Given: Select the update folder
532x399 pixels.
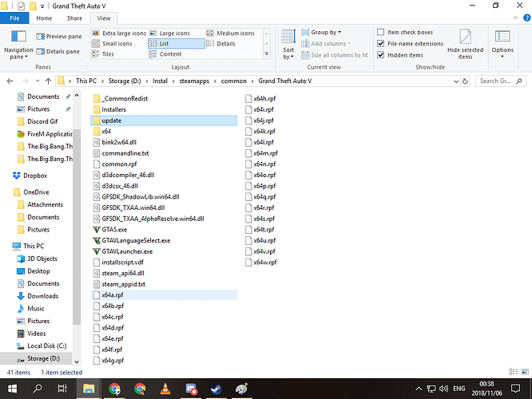Looking at the screenshot, I should 164,120.
